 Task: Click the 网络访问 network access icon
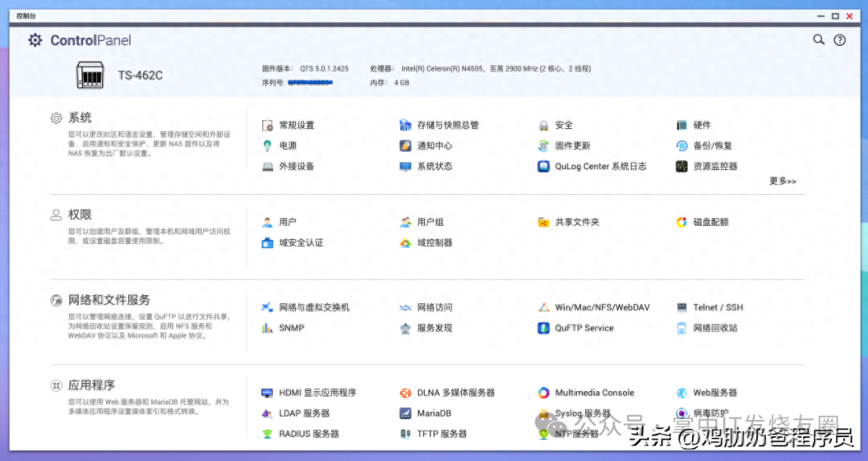[405, 307]
